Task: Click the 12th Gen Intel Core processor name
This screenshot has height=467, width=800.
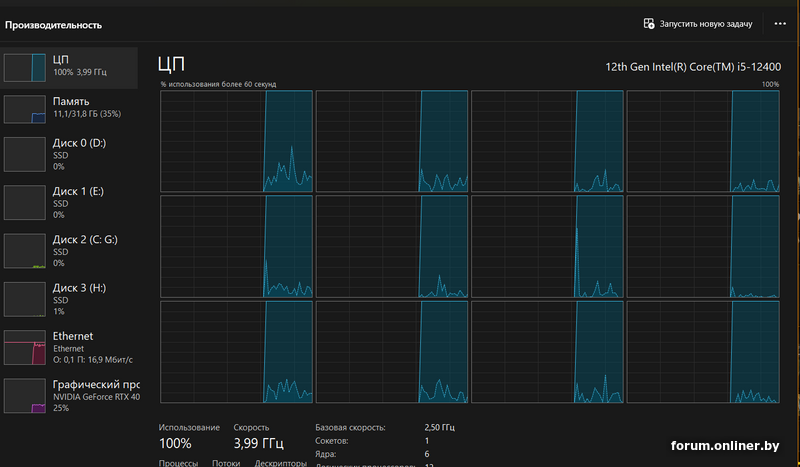Action: click(692, 67)
